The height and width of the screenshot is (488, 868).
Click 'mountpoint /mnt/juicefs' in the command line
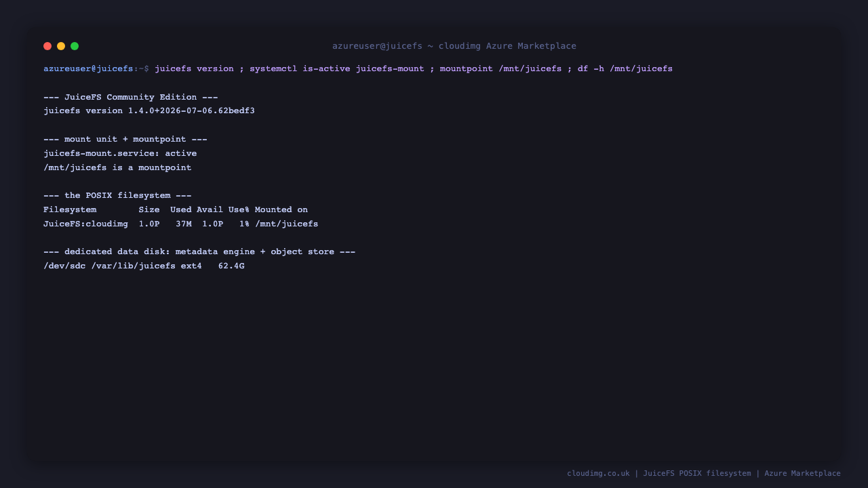click(x=501, y=68)
